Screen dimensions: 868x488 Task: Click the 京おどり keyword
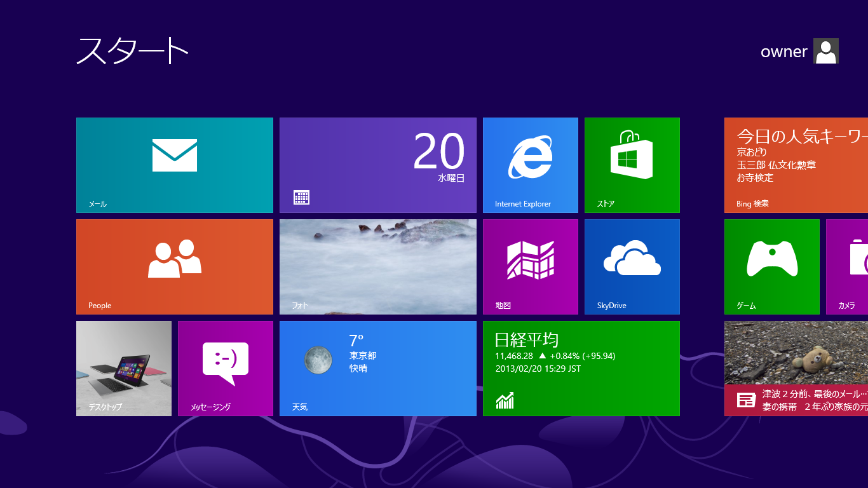tap(752, 152)
